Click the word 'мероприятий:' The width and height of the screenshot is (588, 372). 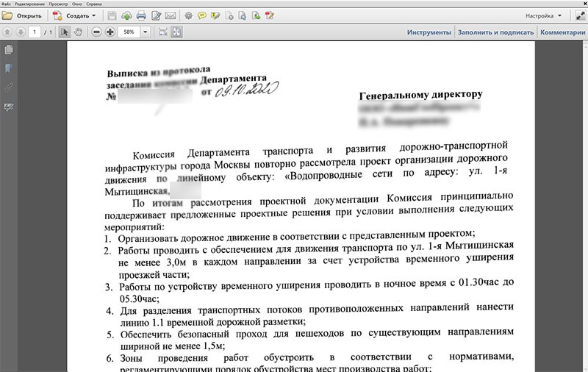(135, 227)
